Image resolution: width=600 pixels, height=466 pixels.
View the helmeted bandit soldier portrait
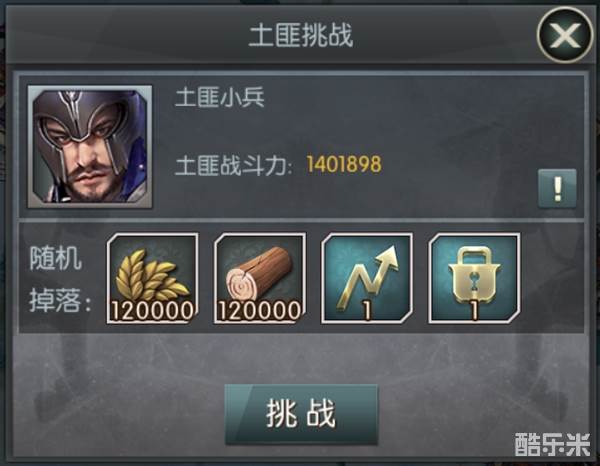pos(90,147)
